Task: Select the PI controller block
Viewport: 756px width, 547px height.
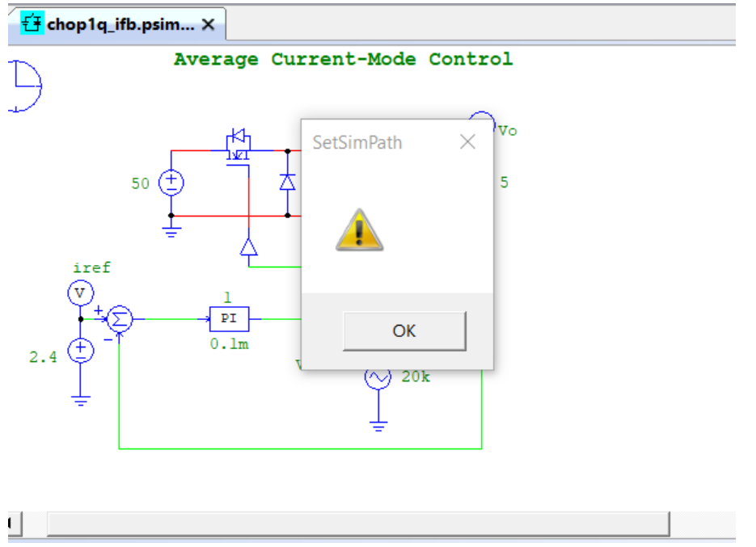Action: click(229, 318)
